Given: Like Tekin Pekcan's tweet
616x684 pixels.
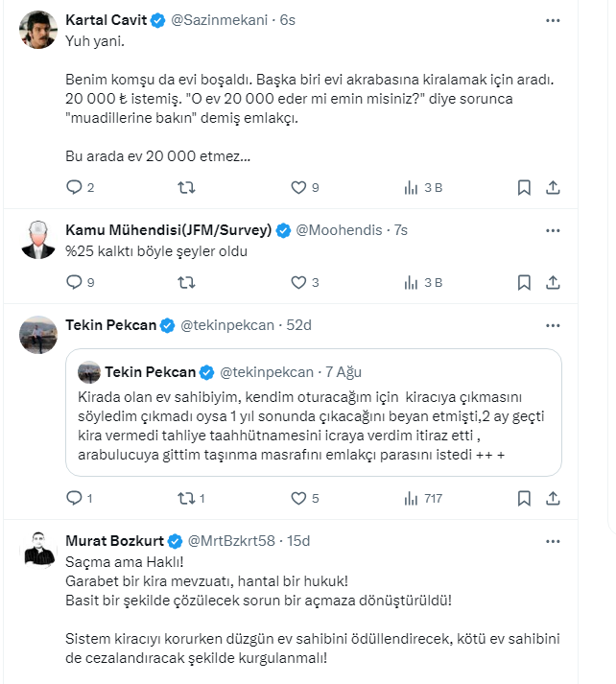Looking at the screenshot, I should coord(297,498).
